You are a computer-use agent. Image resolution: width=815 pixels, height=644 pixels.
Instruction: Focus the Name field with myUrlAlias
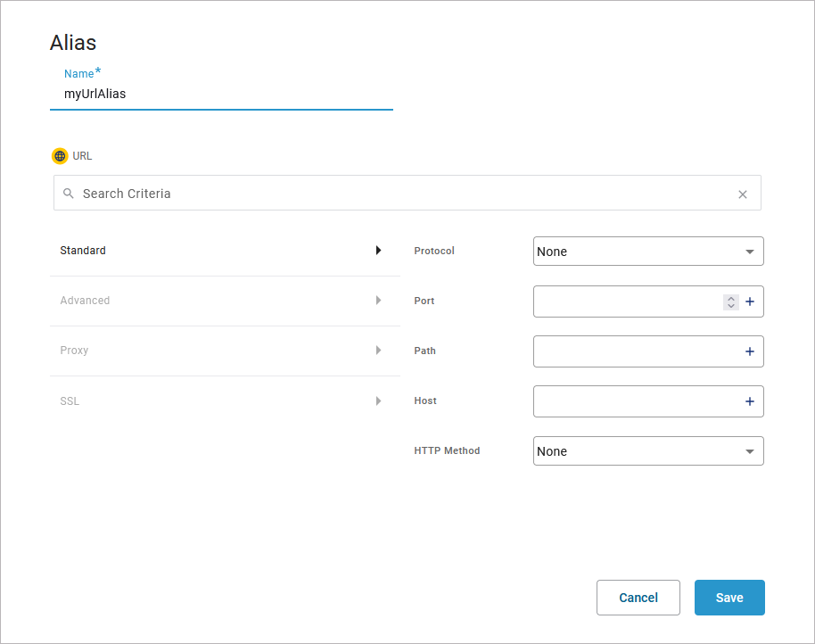(x=220, y=94)
